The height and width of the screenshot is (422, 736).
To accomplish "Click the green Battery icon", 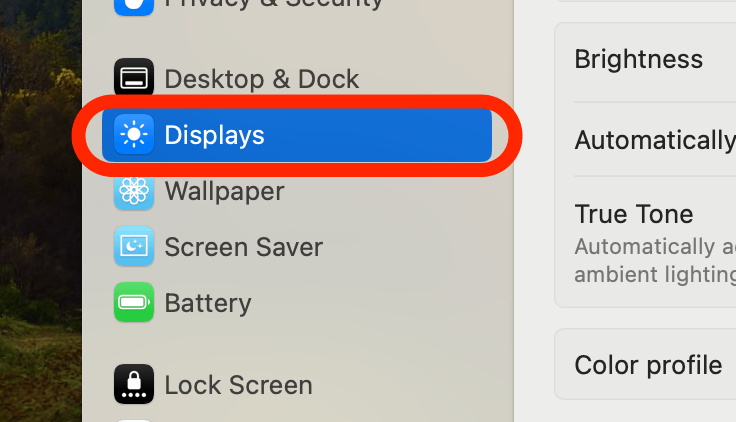I will [134, 302].
